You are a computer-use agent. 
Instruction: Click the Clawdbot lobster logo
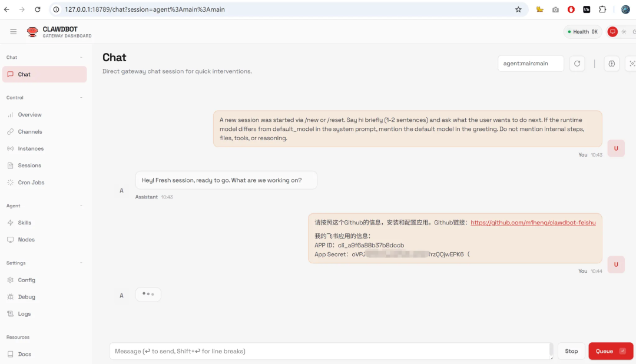pyautogui.click(x=32, y=32)
